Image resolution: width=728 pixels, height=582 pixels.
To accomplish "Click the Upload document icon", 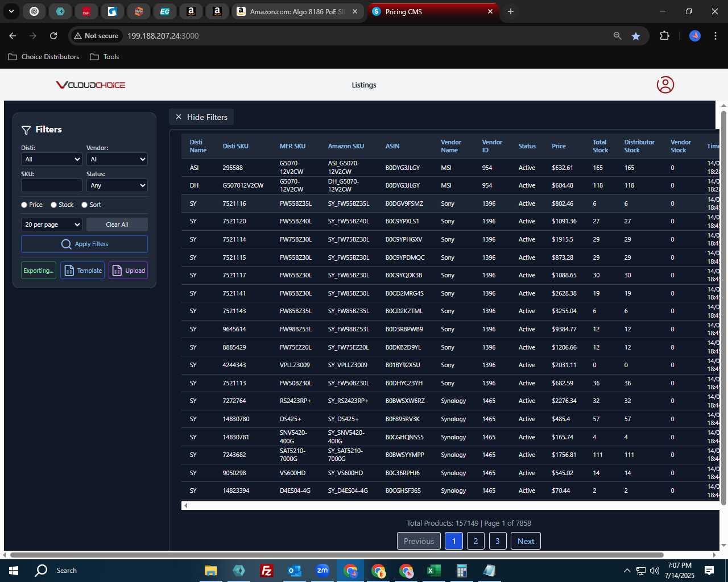I will pos(117,271).
